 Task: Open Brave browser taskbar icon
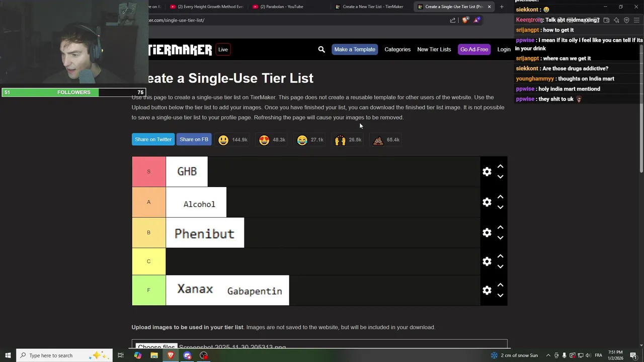(x=171, y=355)
